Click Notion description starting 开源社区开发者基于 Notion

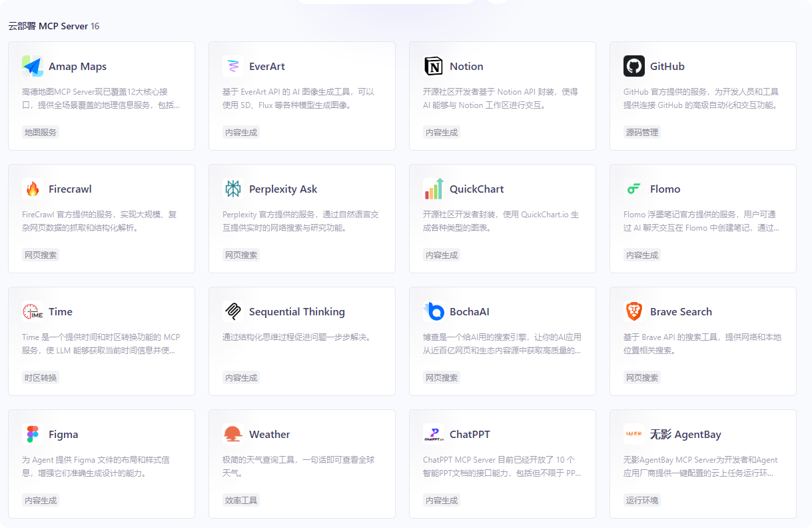pos(500,98)
